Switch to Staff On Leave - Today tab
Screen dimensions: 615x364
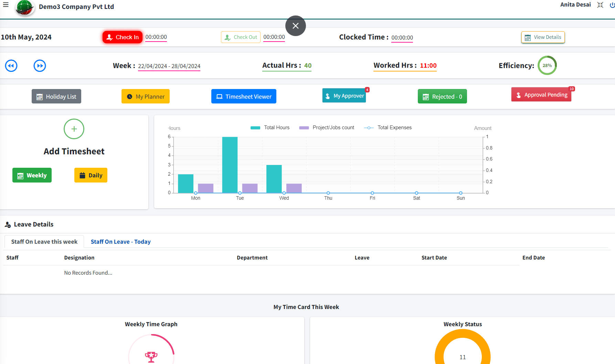(120, 242)
